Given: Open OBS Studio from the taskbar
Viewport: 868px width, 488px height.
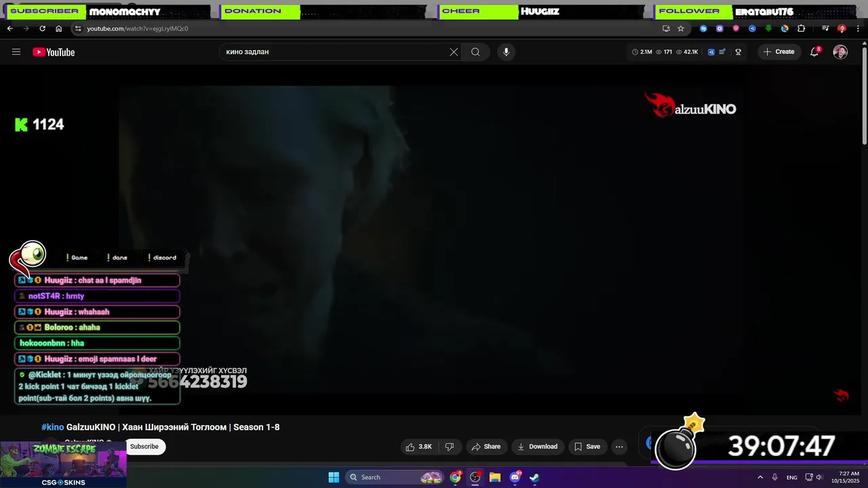Looking at the screenshot, I should tap(475, 477).
